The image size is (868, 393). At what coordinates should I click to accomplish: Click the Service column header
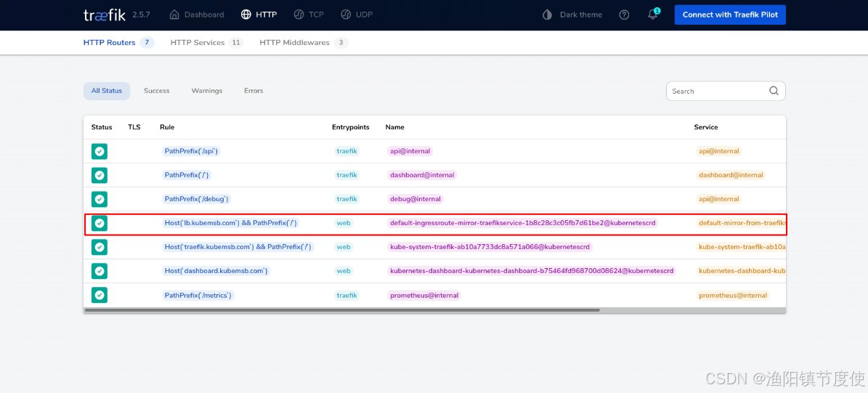(x=706, y=127)
